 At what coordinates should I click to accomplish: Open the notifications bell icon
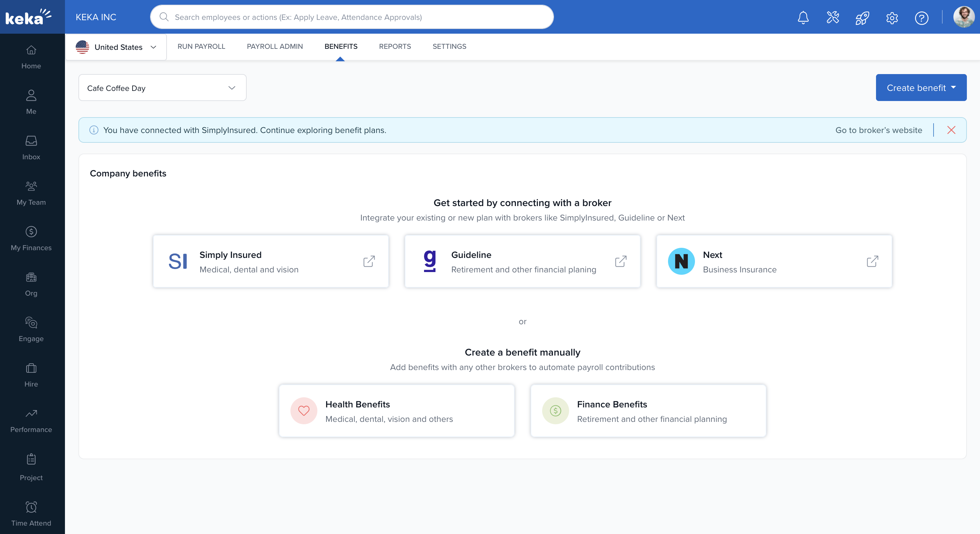(x=803, y=18)
